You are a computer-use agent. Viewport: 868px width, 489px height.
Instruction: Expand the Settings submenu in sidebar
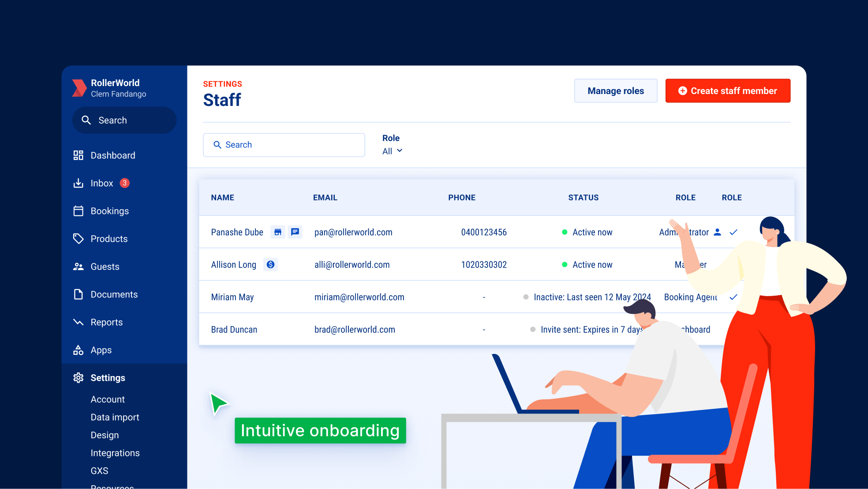coord(108,377)
